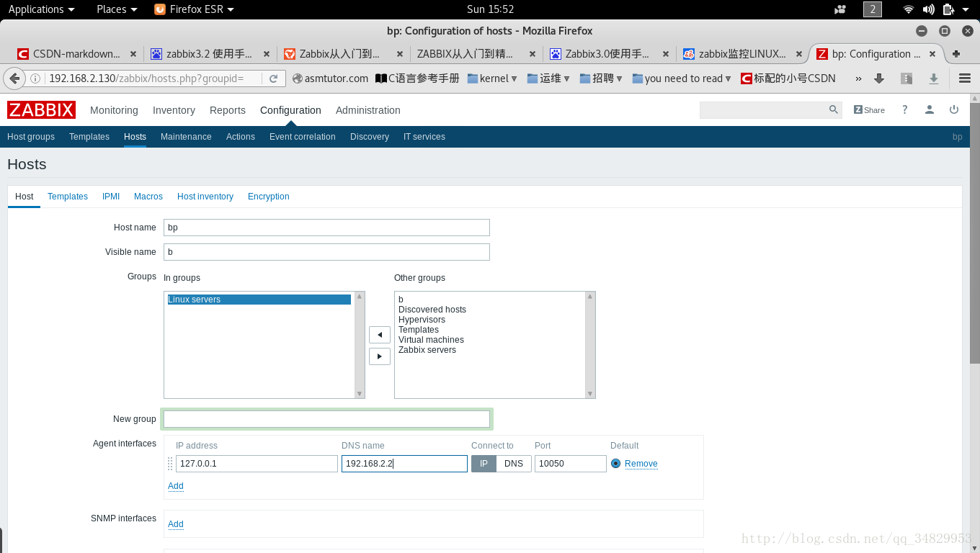Open the Applications menu
Viewport: 980px width, 553px height.
[42, 9]
